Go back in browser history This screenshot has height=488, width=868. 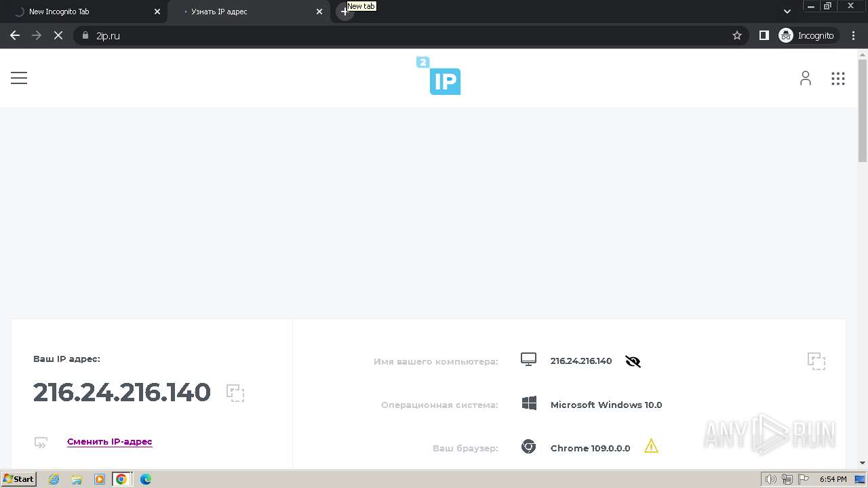pos(15,35)
